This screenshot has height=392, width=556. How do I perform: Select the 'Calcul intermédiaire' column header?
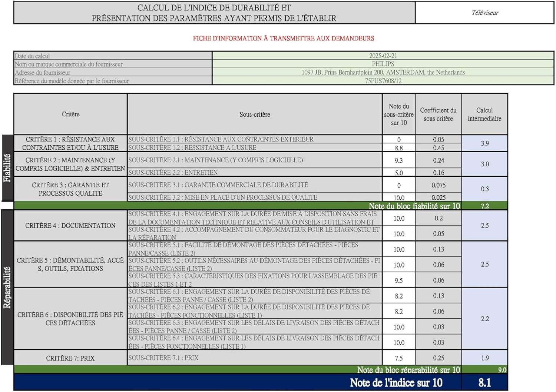point(484,114)
